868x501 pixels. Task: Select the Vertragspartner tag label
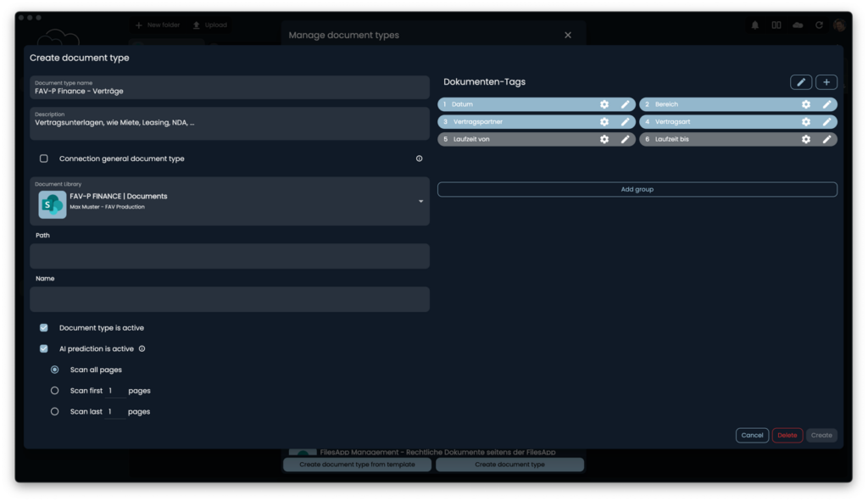[x=478, y=122]
